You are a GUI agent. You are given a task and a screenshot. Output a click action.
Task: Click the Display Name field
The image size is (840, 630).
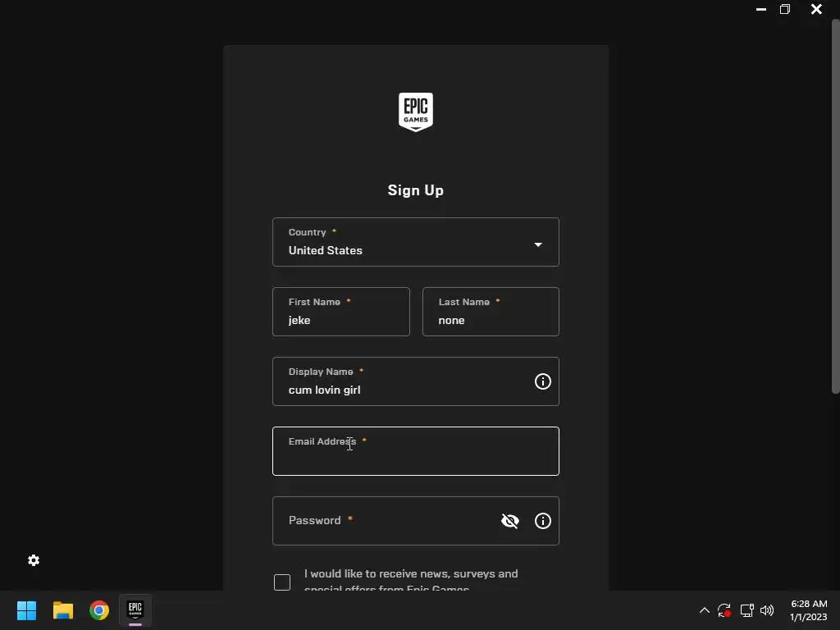tap(416, 381)
